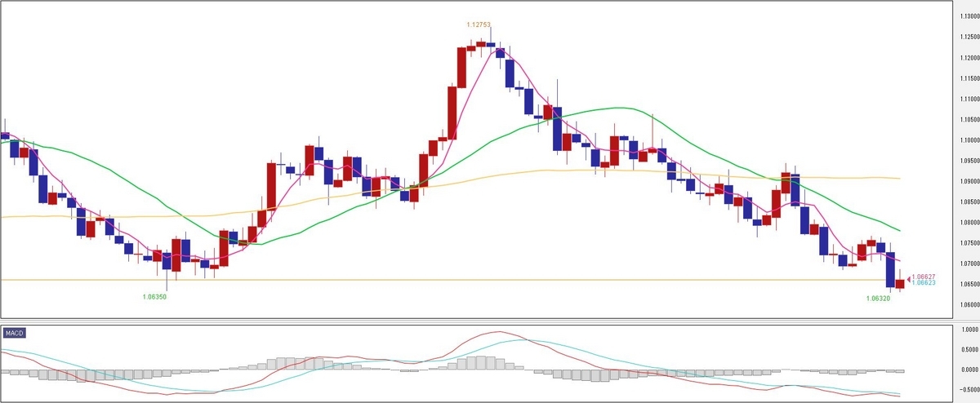Select the 1.06350 low price label

click(x=154, y=298)
